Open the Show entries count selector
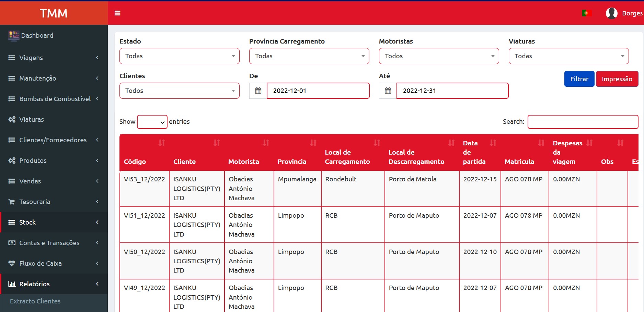644x312 pixels. 152,122
